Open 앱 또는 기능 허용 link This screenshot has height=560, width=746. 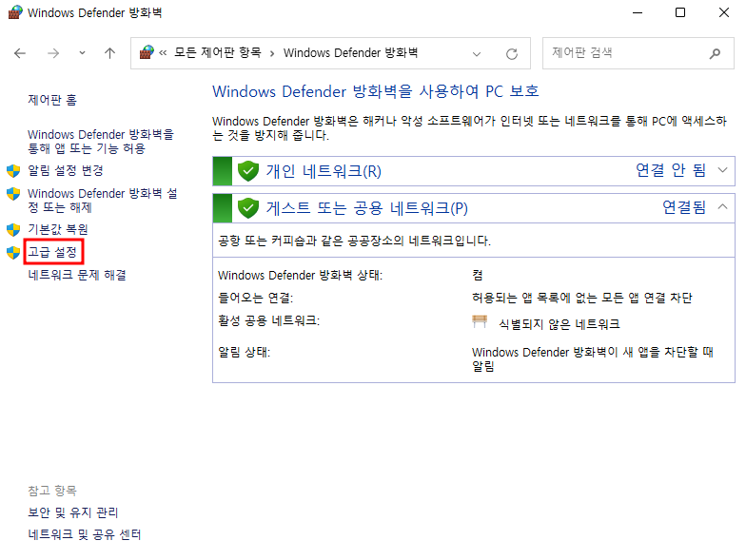[x=101, y=141]
